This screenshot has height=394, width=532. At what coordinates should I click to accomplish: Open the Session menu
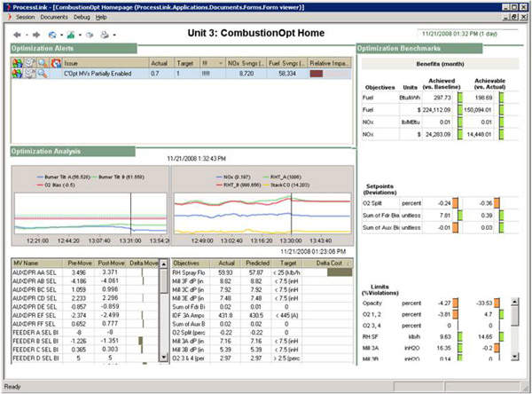coord(25,17)
